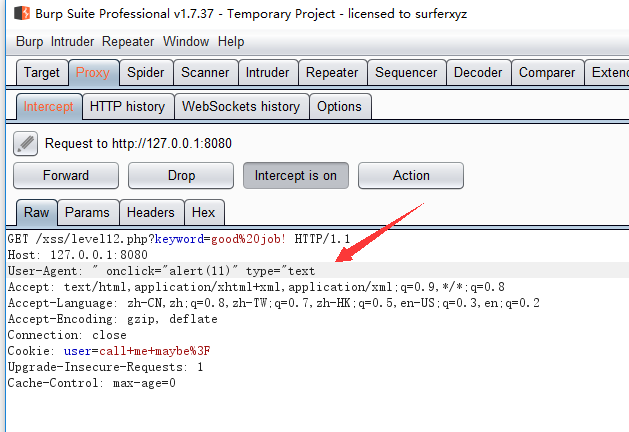
Task: Click the GET /xss/level12.php request line
Action: (x=179, y=239)
